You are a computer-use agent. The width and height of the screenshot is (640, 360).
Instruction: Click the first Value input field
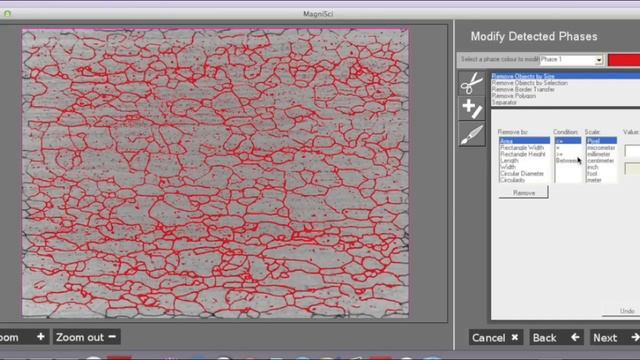pos(632,151)
